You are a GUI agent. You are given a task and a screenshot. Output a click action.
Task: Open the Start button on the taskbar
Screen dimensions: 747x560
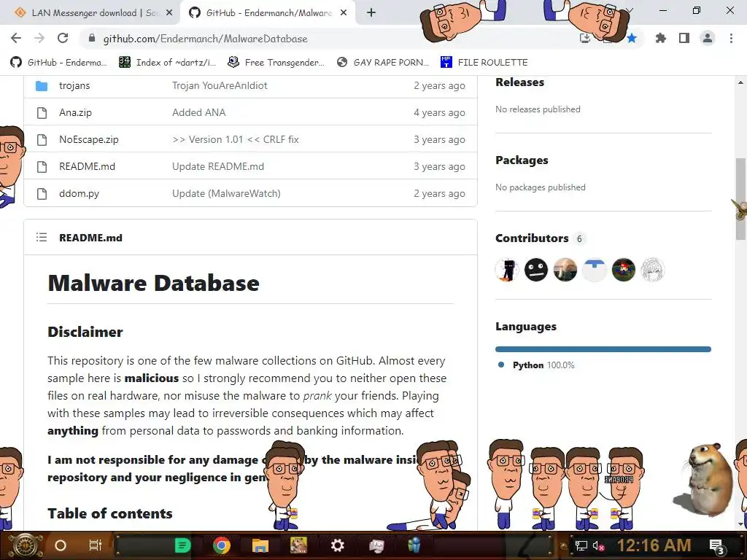tap(25, 545)
